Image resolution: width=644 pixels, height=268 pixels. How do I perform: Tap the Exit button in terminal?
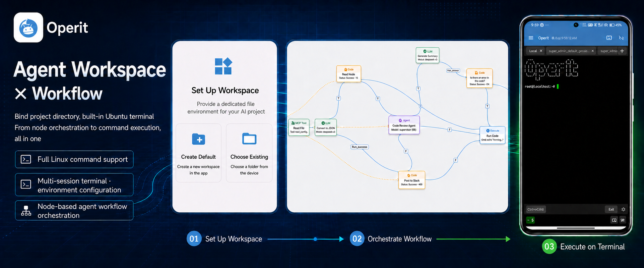pyautogui.click(x=611, y=209)
